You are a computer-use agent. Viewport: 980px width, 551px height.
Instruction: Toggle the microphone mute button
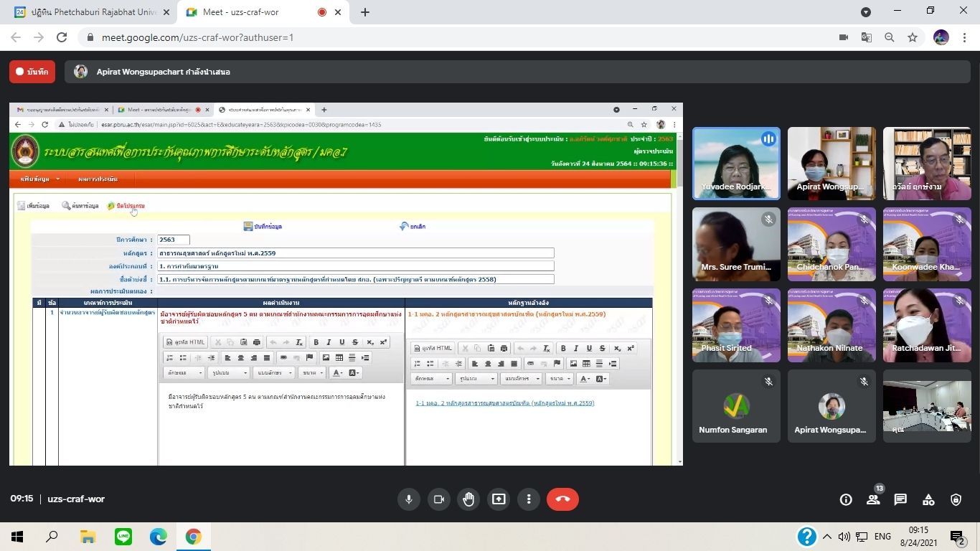point(409,499)
